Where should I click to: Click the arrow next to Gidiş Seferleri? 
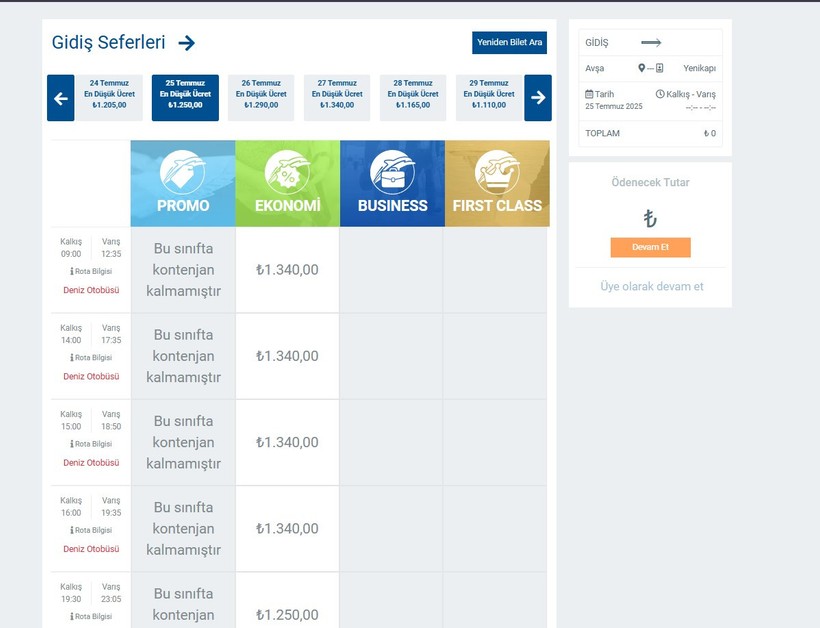(186, 43)
